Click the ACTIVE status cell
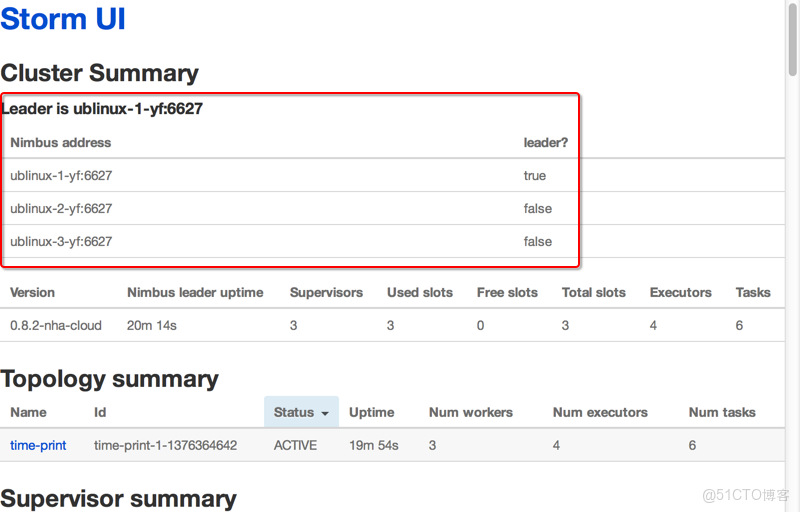Viewport: 800px width, 512px height. point(295,445)
